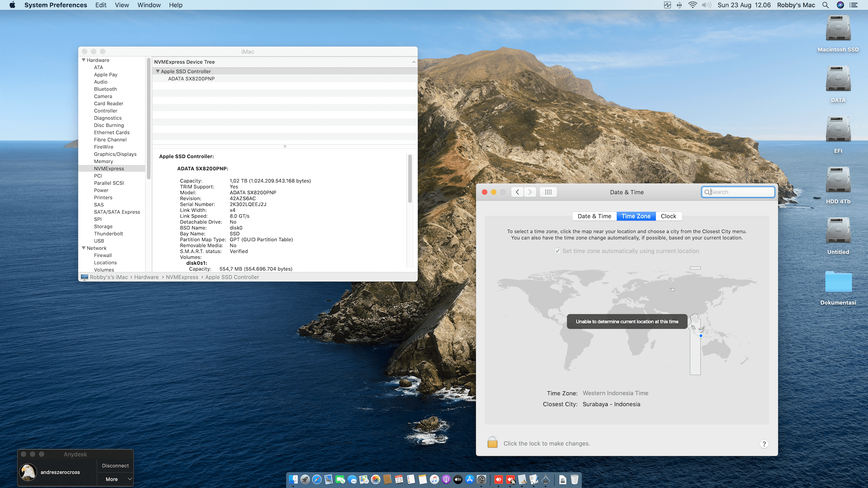Switch to the Date & Time tab
The width and height of the screenshot is (868, 488).
click(x=594, y=216)
